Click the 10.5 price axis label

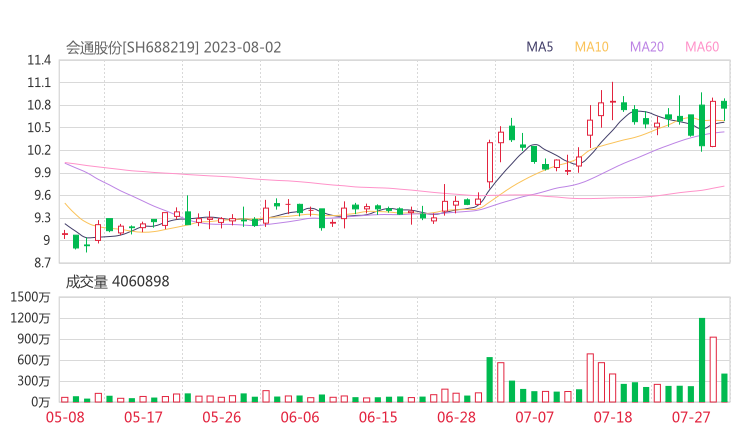point(39,128)
